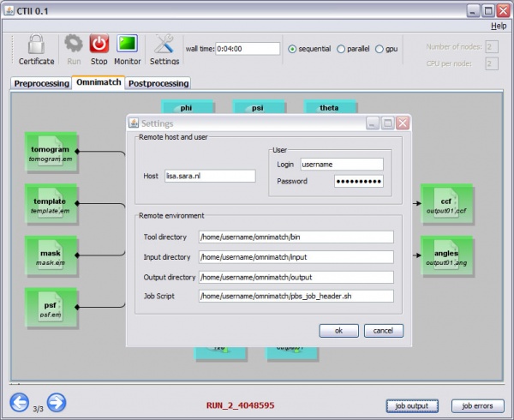Select the sequential radio button
Image resolution: width=514 pixels, height=420 pixels.
tap(293, 49)
